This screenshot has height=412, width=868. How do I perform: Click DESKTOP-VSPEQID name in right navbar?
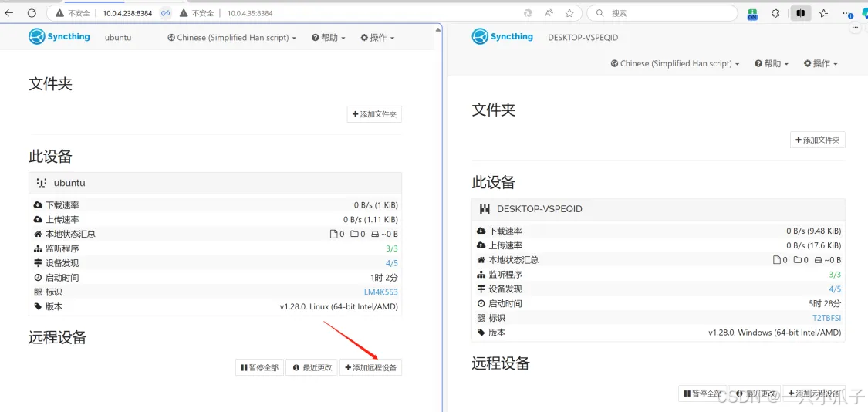583,38
